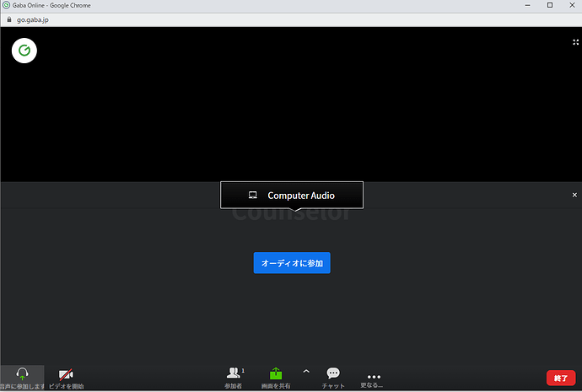
Task: Open the More options ellipsis menu
Action: [x=374, y=377]
